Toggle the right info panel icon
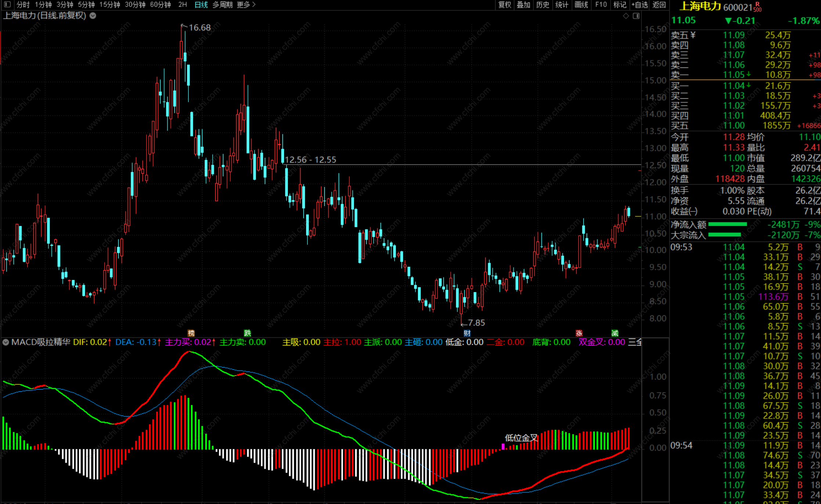This screenshot has width=821, height=504. click(x=636, y=16)
